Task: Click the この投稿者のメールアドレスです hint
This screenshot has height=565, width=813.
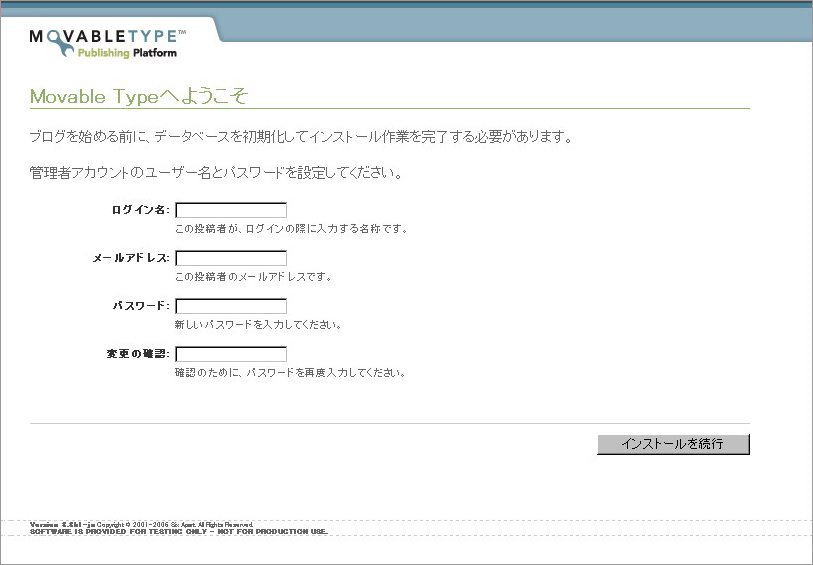Action: (x=253, y=277)
